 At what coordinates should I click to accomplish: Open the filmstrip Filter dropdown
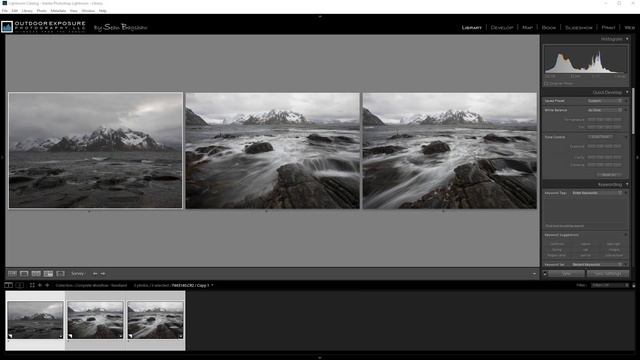click(610, 285)
